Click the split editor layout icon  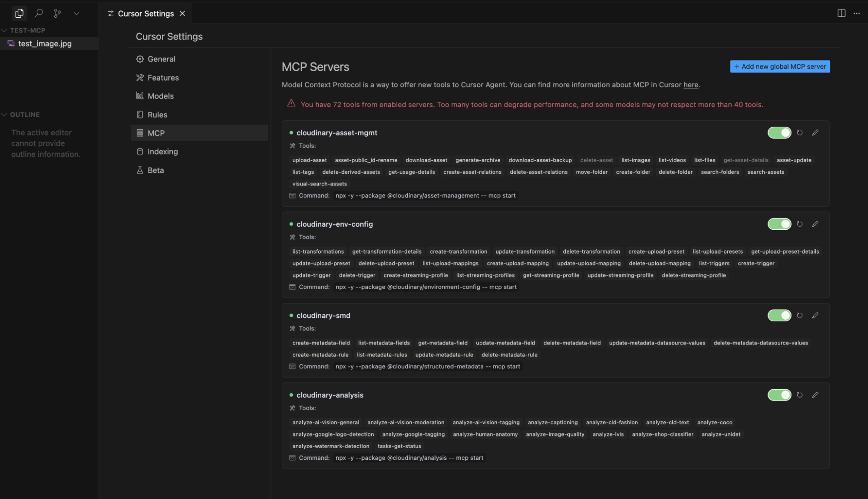(x=841, y=13)
